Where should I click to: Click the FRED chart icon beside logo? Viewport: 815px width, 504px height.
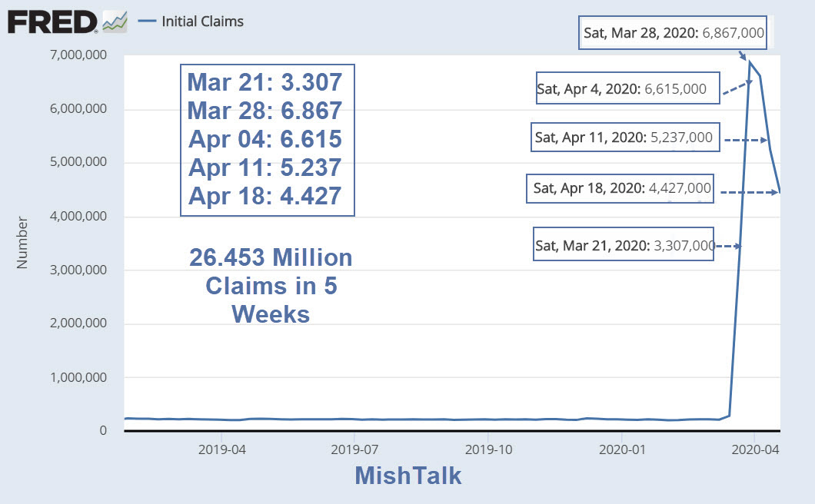tap(115, 22)
